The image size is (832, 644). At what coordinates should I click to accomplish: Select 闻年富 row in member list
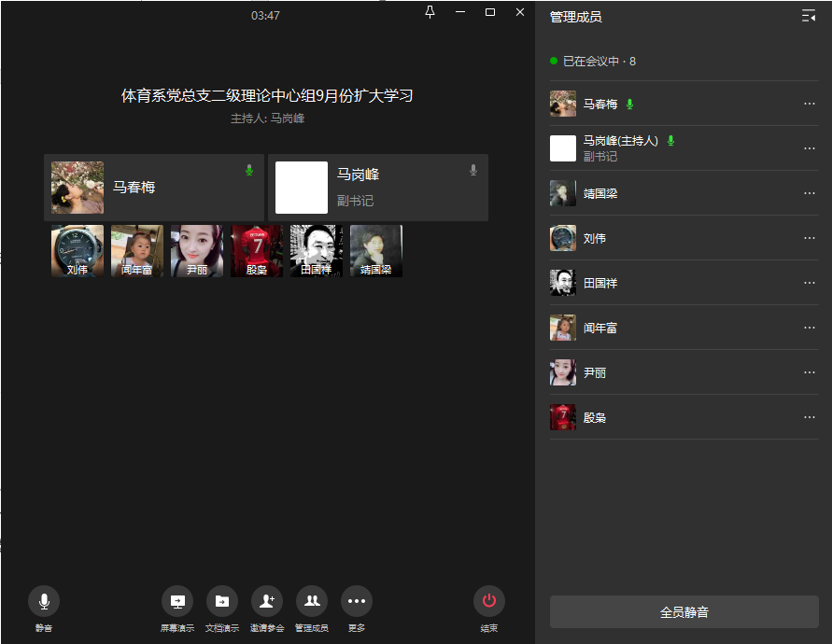tap(600, 328)
